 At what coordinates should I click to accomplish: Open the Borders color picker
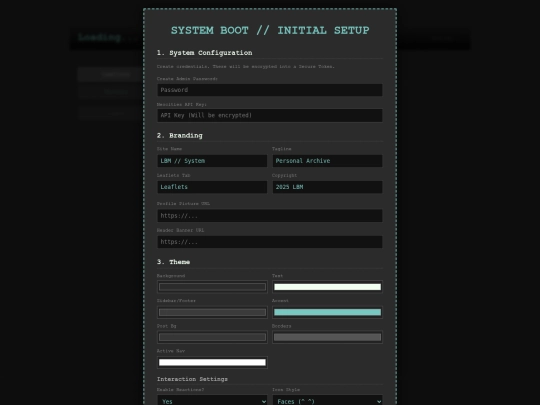pyautogui.click(x=327, y=337)
